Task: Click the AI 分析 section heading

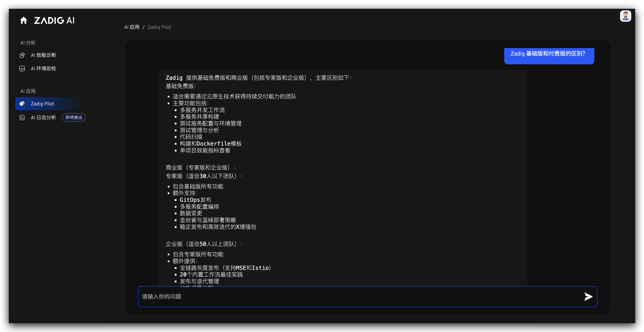Action: 28,43
